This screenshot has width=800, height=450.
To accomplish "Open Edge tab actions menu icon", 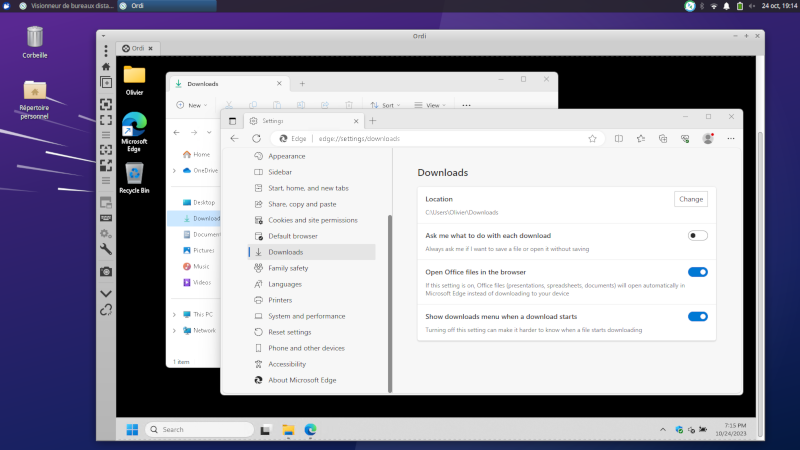I will pos(232,120).
